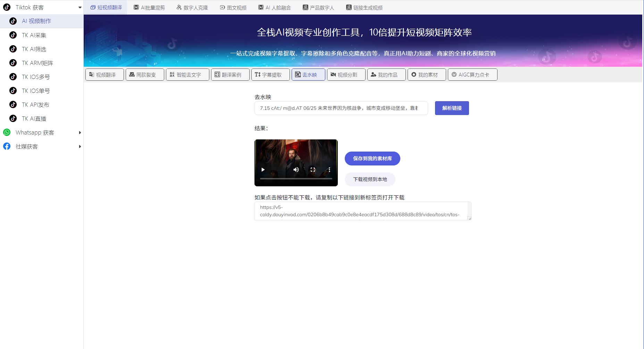
Task: Open 链接生成视频 via its toolbar icon
Action: 348,7
